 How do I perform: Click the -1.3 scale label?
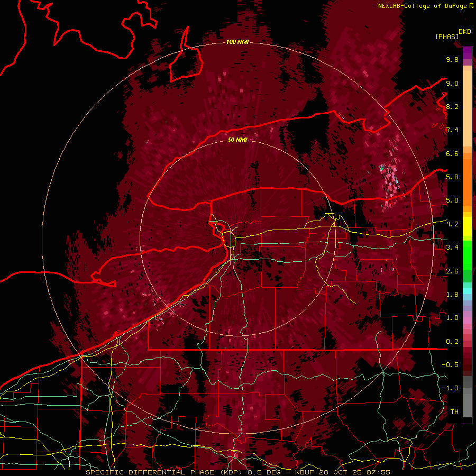tap(450, 388)
